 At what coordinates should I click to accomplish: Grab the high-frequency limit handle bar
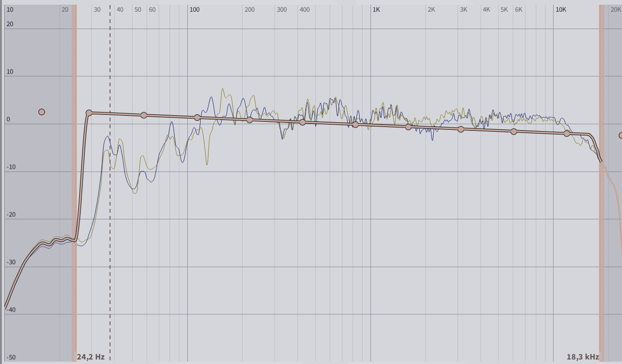click(601, 187)
